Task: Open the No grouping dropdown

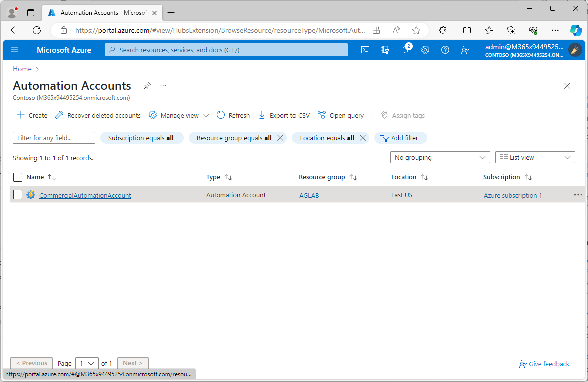Action: pos(440,157)
